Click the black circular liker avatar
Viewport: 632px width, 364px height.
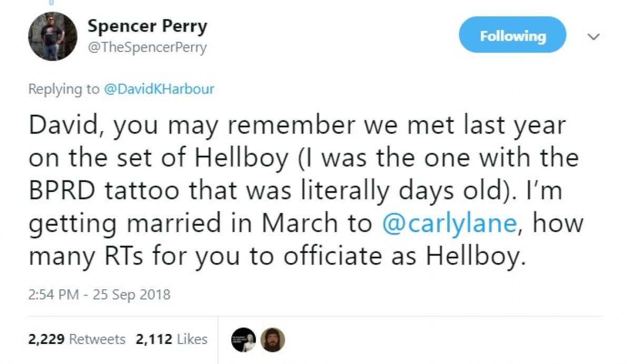coord(243,340)
